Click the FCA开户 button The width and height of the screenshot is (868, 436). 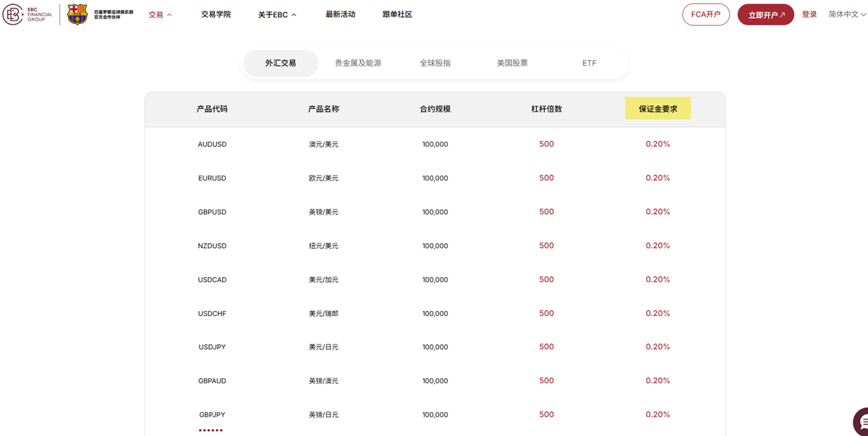click(x=705, y=14)
